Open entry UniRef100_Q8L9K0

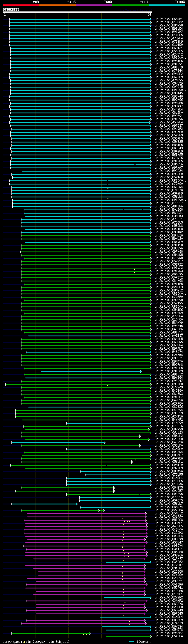coord(169,113)
